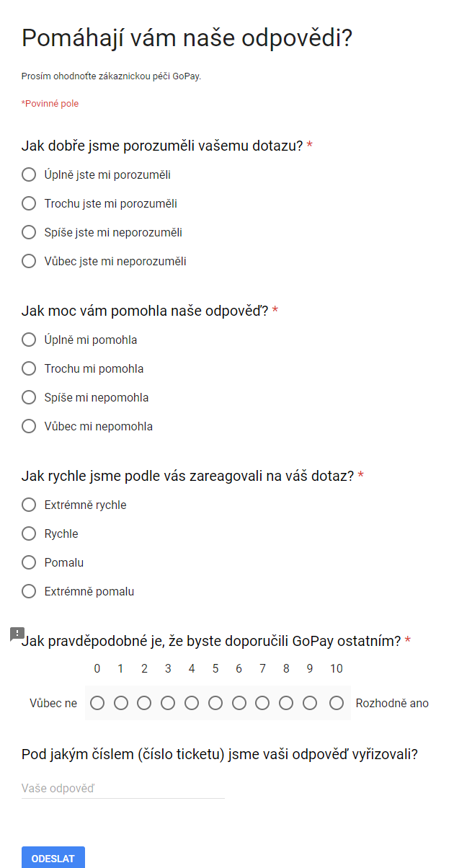Choose rating 5 on recommendation scale
The width and height of the screenshot is (454, 868).
pos(215,703)
